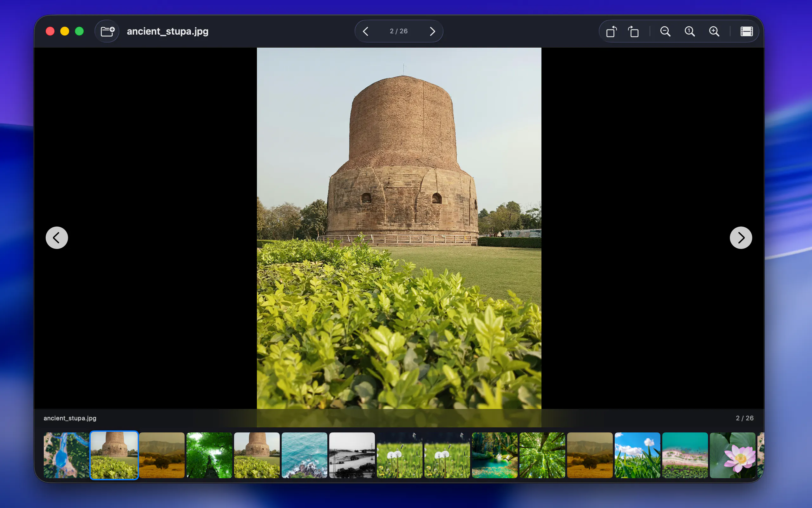This screenshot has height=508, width=812.
Task: Select the first golden savanna thumbnail
Action: pyautogui.click(x=162, y=455)
